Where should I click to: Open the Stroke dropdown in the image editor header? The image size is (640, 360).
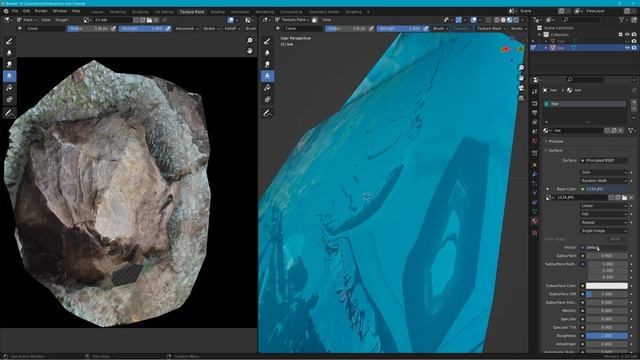point(211,29)
